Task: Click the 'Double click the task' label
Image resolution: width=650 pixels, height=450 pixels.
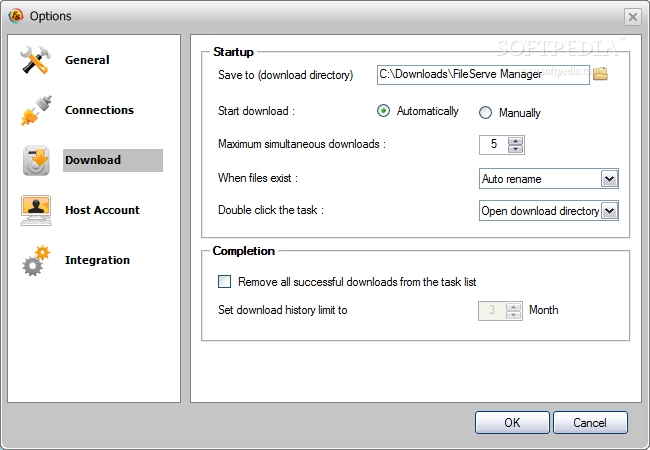Action: pyautogui.click(x=271, y=210)
